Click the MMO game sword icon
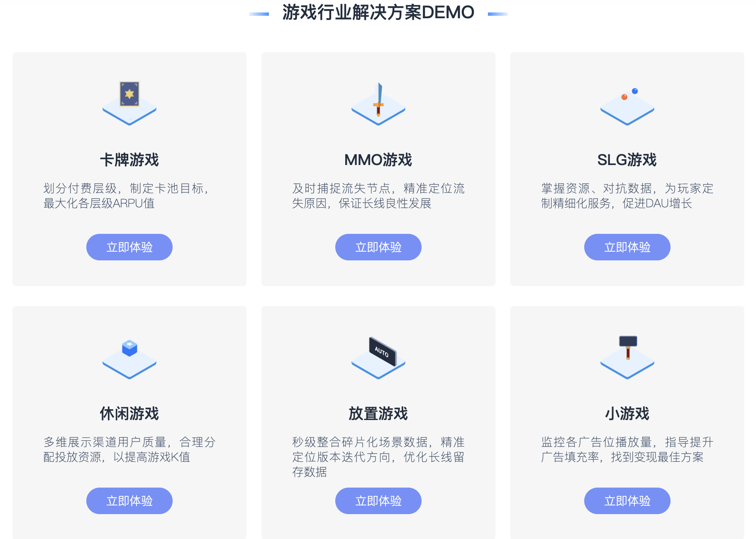Image resolution: width=756 pixels, height=539 pixels. 378,104
